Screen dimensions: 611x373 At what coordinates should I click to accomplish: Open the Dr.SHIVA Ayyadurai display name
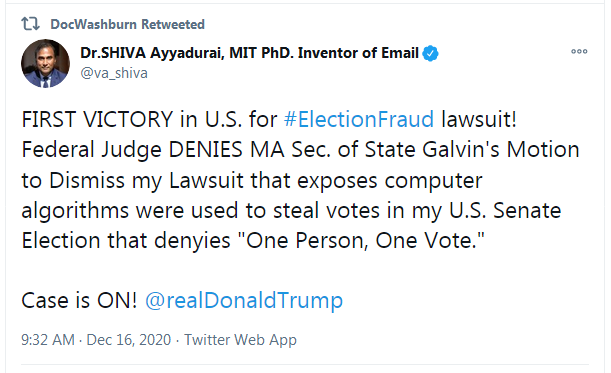(152, 53)
